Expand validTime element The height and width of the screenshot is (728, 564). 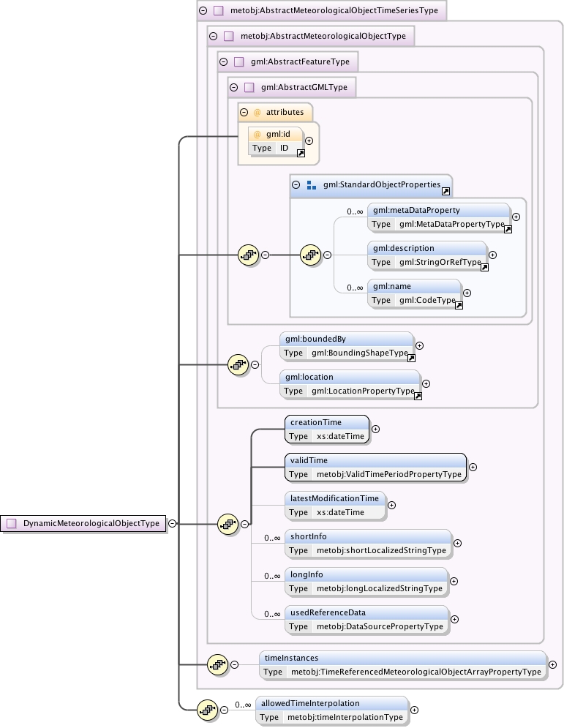point(473,467)
